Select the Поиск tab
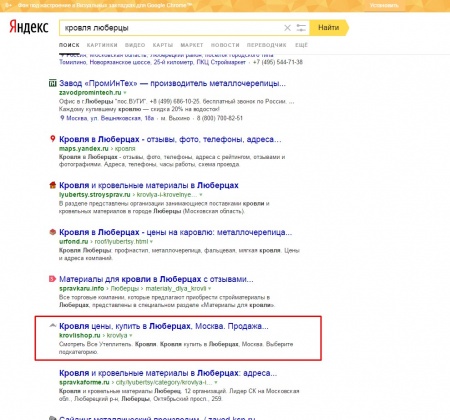Viewport: 450px width, 420px height. coord(69,45)
